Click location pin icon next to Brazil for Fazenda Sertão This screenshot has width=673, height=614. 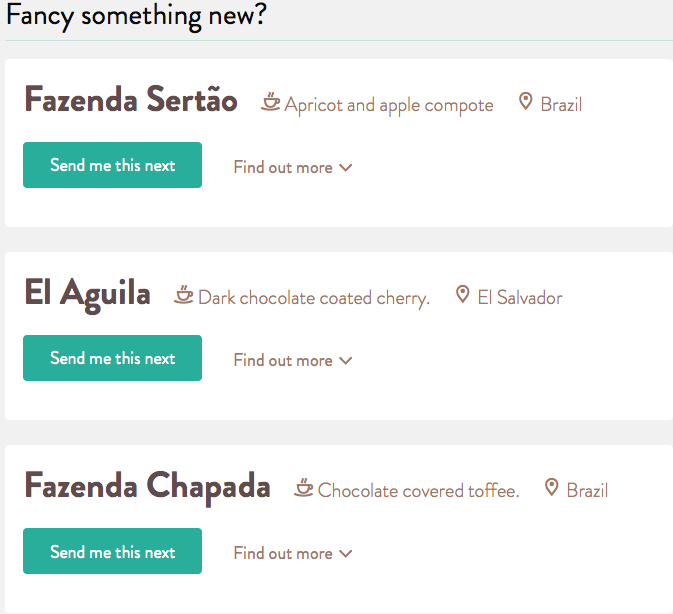[x=525, y=102]
